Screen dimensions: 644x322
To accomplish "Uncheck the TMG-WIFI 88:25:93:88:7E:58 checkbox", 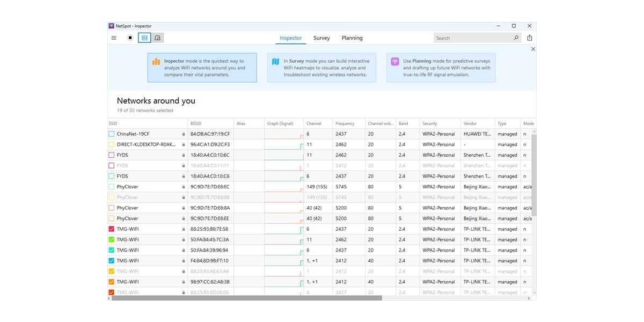I will point(112,229).
